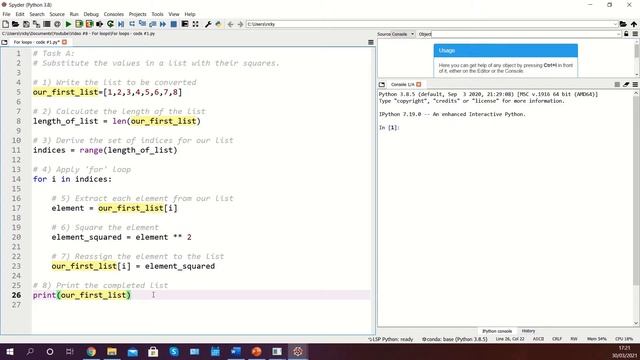Expand working directory path dropdown
Viewport: 640px width, 360px height.
(616, 24)
